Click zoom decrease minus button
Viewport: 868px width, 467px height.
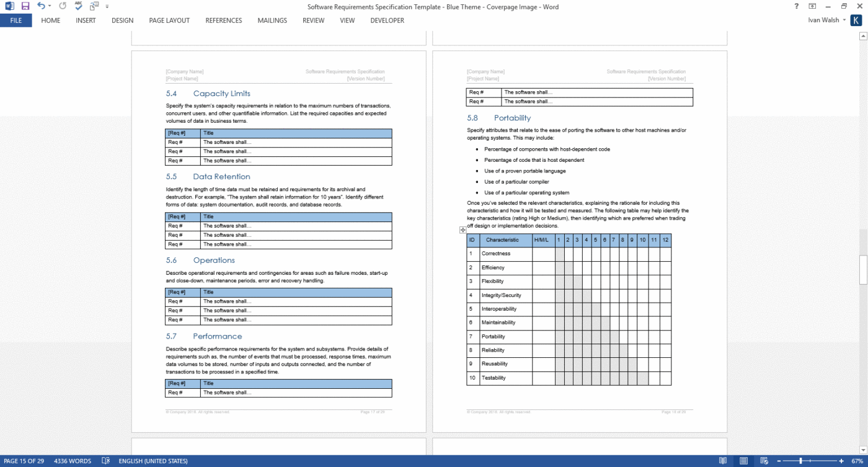(779, 461)
